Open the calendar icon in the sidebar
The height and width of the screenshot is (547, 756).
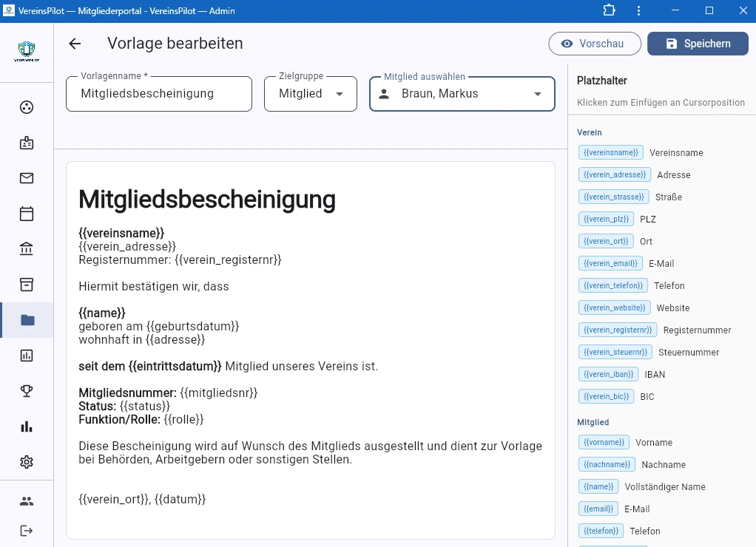(27, 213)
